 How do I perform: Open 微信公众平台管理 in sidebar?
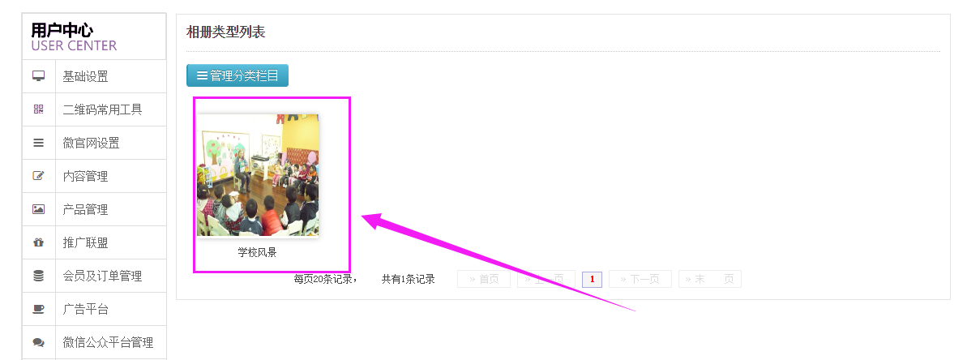point(108,342)
